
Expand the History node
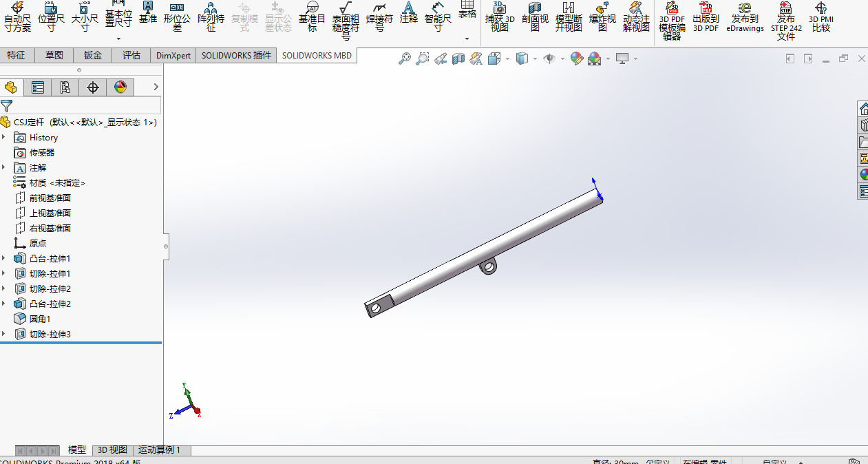point(4,137)
